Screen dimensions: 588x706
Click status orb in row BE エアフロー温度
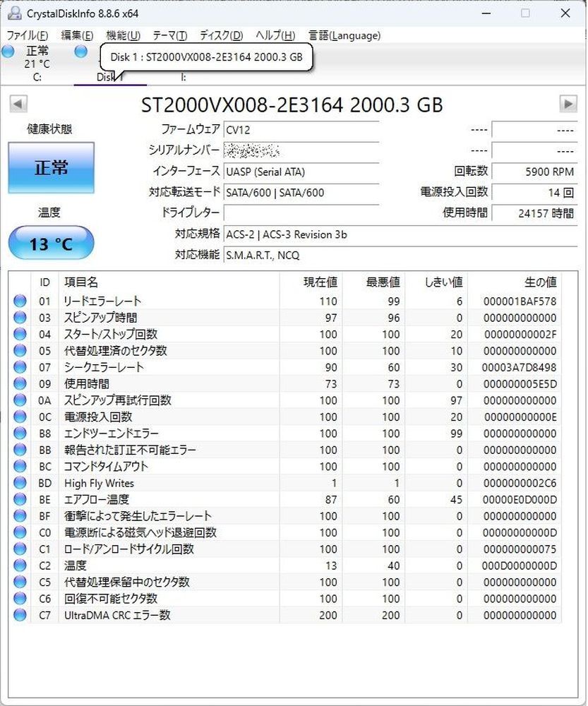pos(20,499)
